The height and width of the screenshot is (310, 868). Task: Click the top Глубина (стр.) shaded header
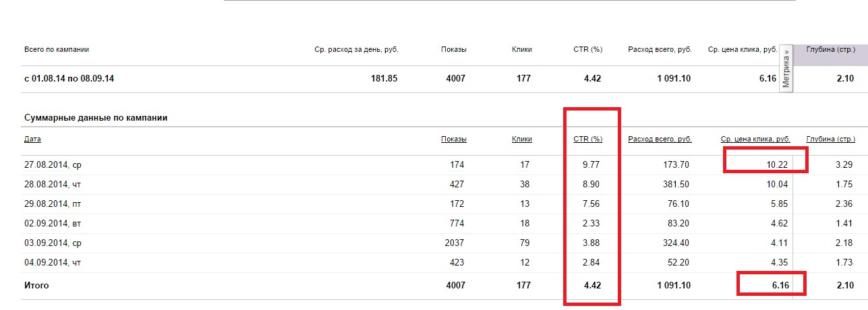pos(831,49)
